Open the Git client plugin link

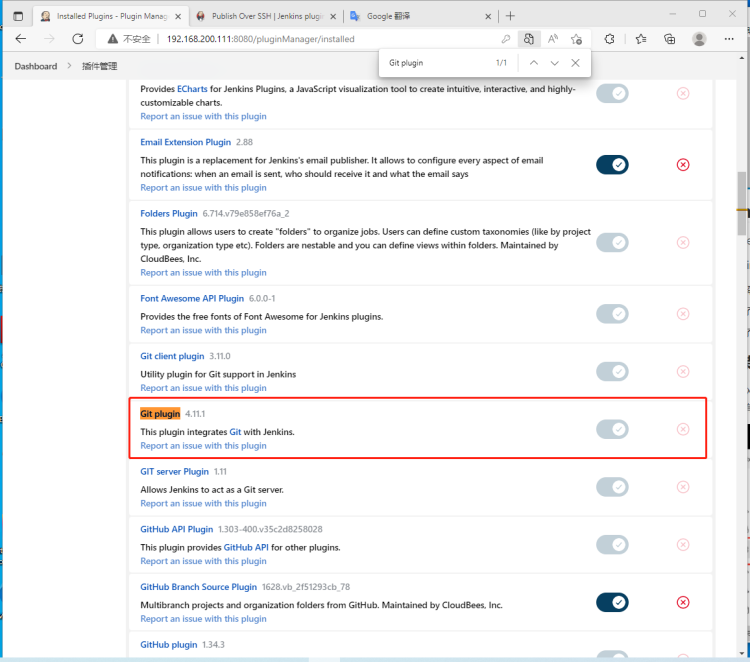172,356
